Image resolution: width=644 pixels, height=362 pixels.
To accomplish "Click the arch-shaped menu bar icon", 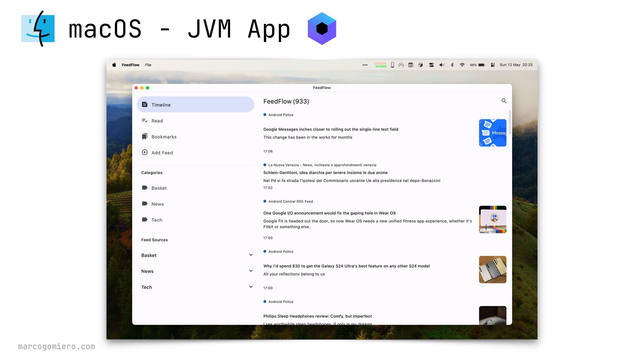I will coord(401,65).
